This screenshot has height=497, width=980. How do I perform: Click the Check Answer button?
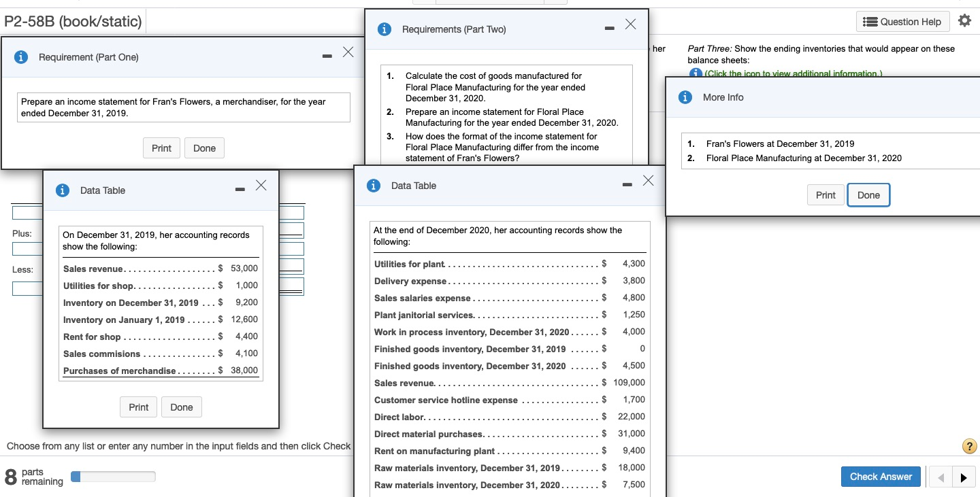pyautogui.click(x=881, y=477)
